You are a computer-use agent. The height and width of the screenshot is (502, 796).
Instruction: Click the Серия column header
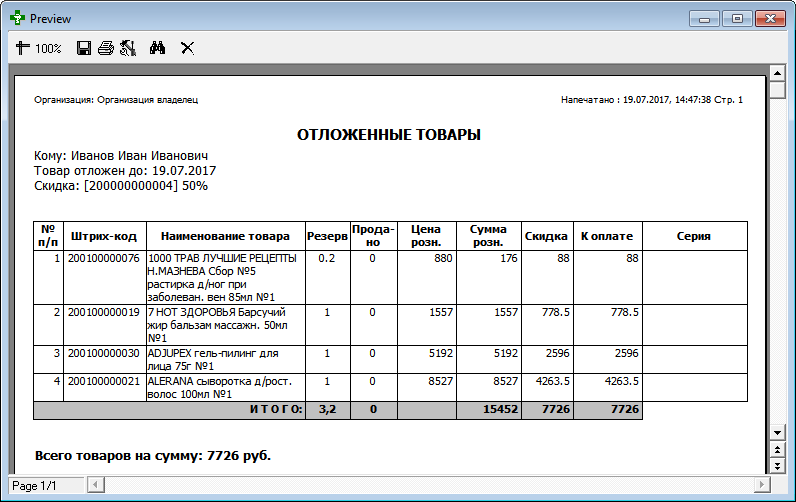pos(694,236)
